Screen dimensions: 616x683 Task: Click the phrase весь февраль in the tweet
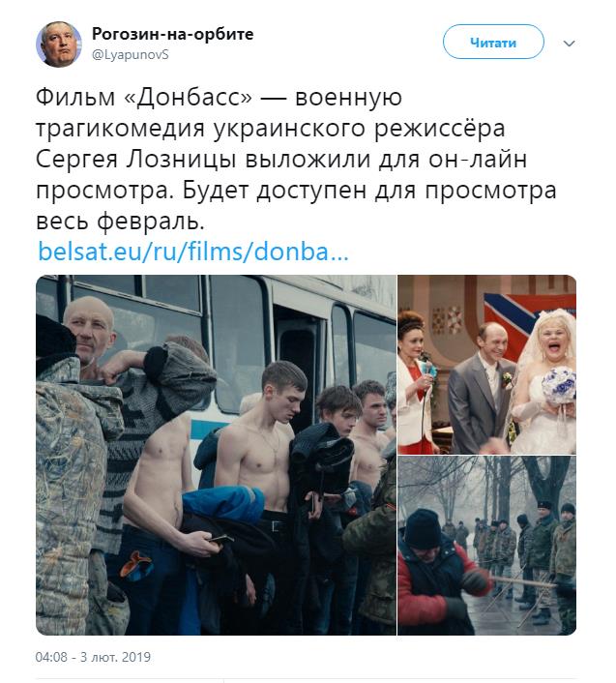click(x=120, y=222)
